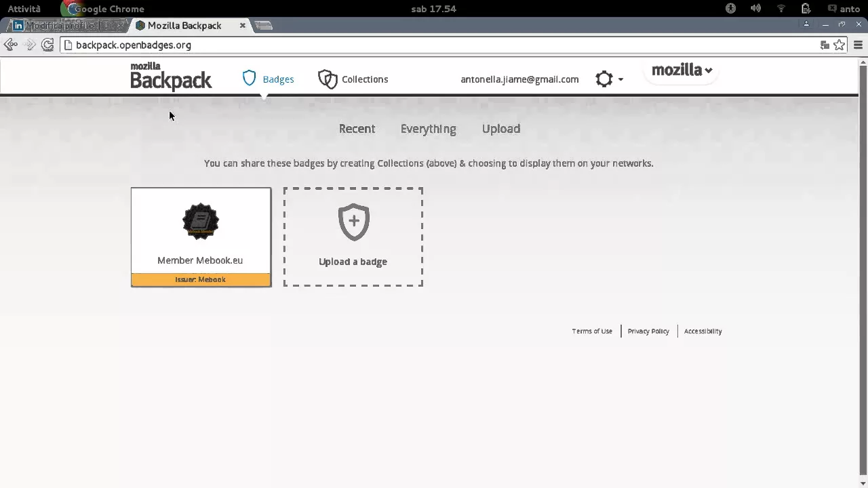Screen dimensions: 868x488
Task: Reload the page with refresh icon
Action: (47, 45)
